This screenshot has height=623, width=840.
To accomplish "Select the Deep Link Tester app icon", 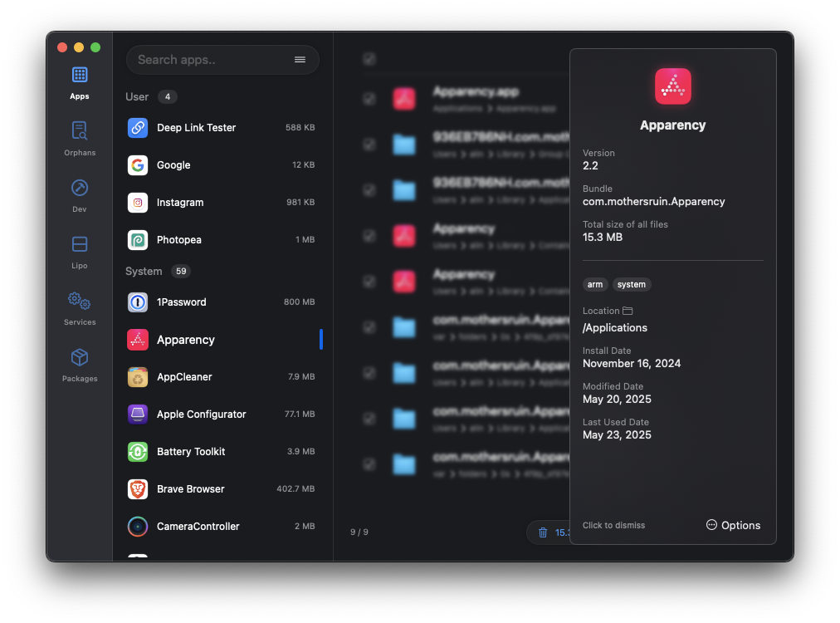I will [138, 128].
